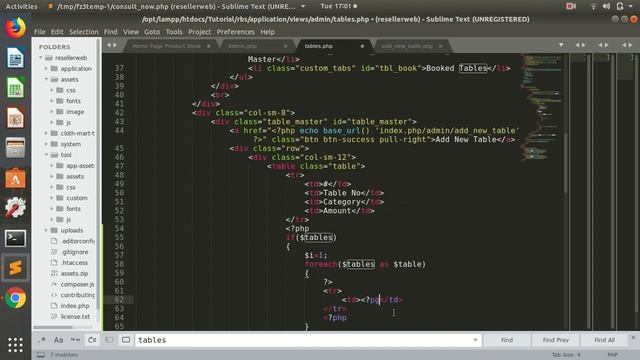Open the Project menu
The image size is (640, 360).
click(200, 32)
